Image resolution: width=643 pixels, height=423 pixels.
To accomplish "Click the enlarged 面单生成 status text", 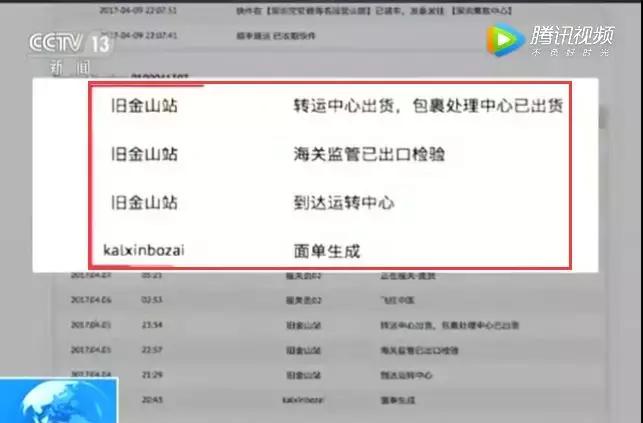I will [x=327, y=251].
